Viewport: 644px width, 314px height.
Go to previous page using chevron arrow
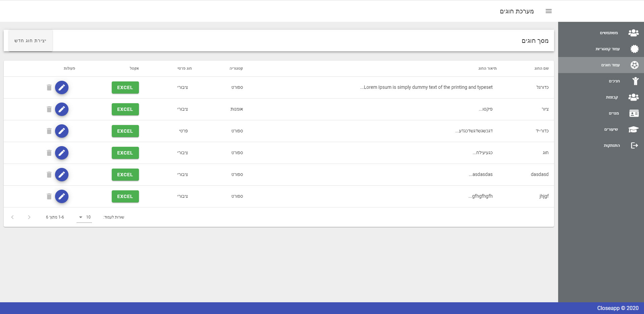click(29, 217)
